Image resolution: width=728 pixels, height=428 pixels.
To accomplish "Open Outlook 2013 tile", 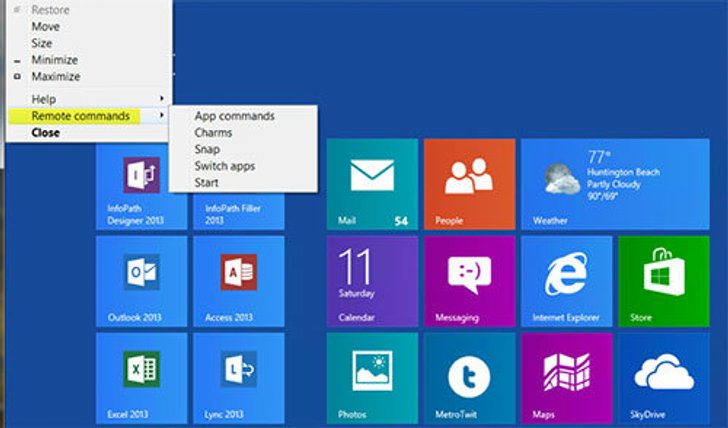I will tap(142, 281).
